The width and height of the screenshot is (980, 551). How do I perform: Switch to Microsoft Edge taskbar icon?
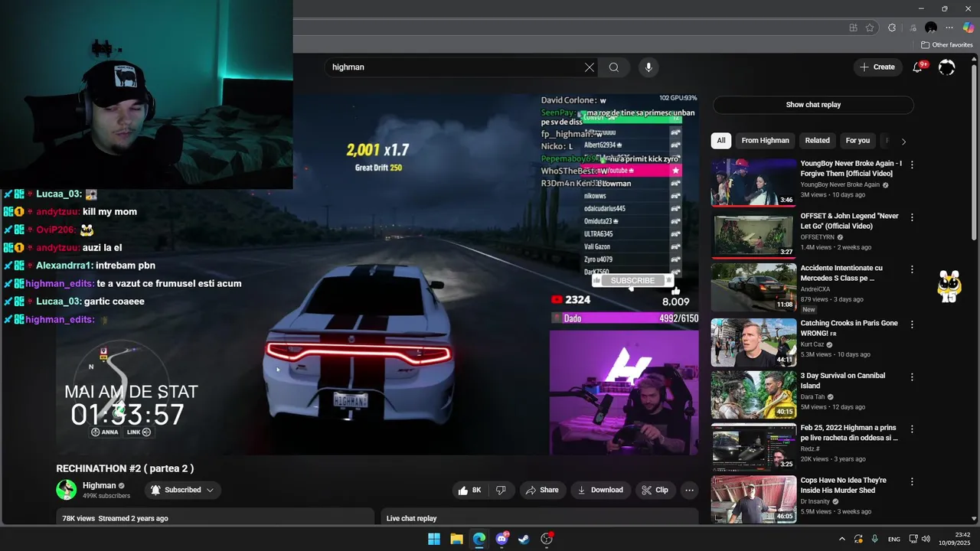[479, 539]
